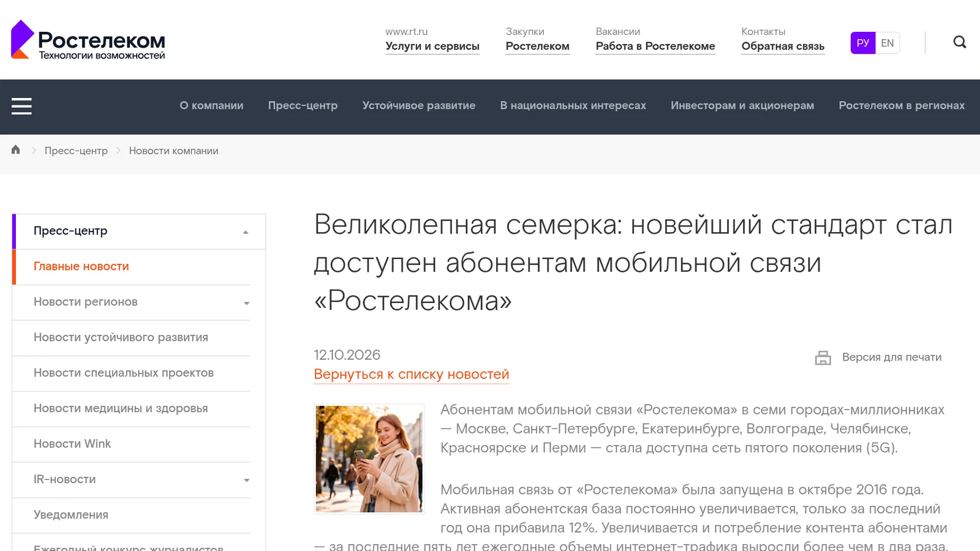
Task: Select Новости регионов sidebar label
Action: point(86,302)
